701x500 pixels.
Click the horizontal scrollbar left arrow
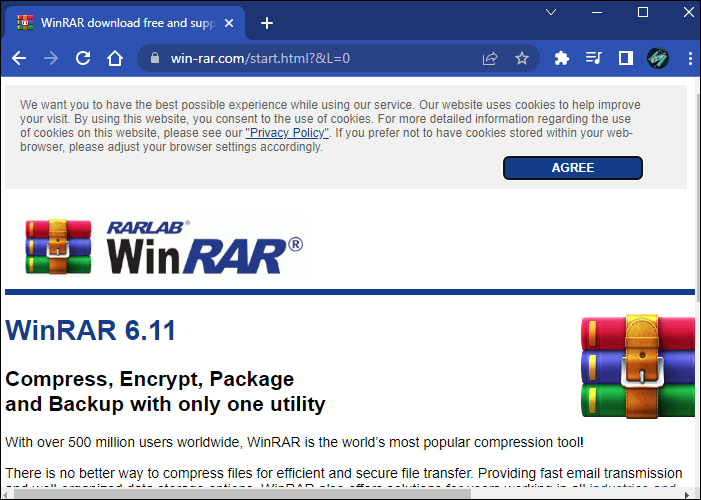point(6,494)
